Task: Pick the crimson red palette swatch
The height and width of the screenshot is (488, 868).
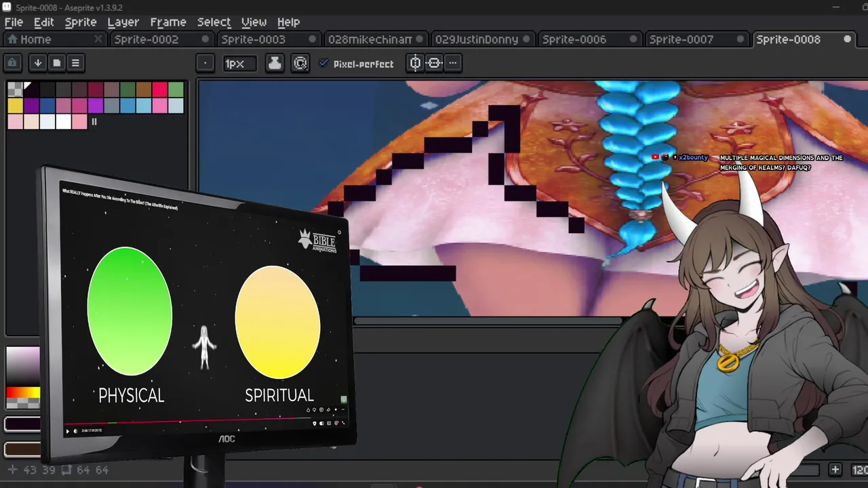Action: pyautogui.click(x=160, y=89)
